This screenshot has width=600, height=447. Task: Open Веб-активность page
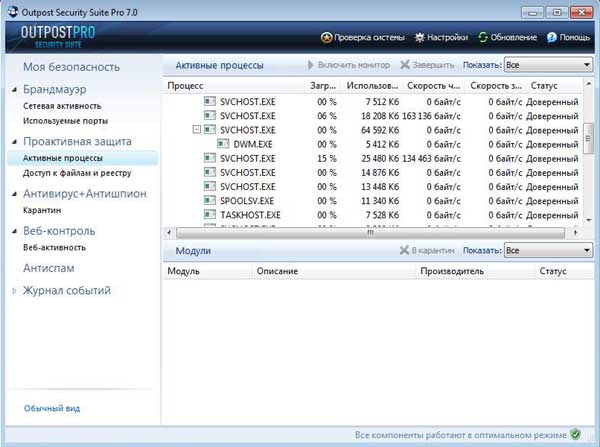(x=54, y=247)
